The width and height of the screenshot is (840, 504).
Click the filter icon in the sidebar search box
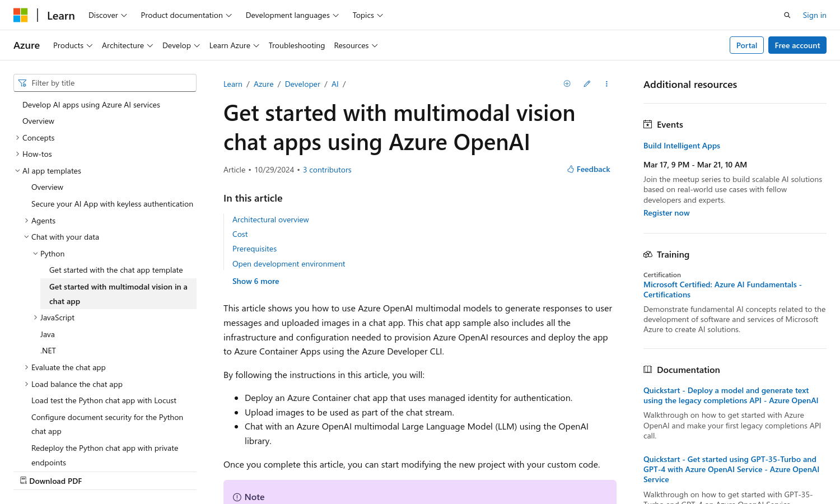pyautogui.click(x=22, y=82)
